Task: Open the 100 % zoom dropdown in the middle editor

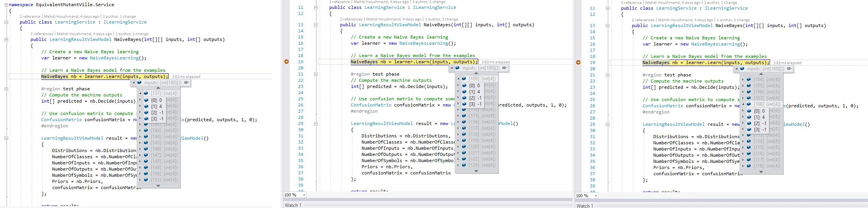Action: pos(304,195)
